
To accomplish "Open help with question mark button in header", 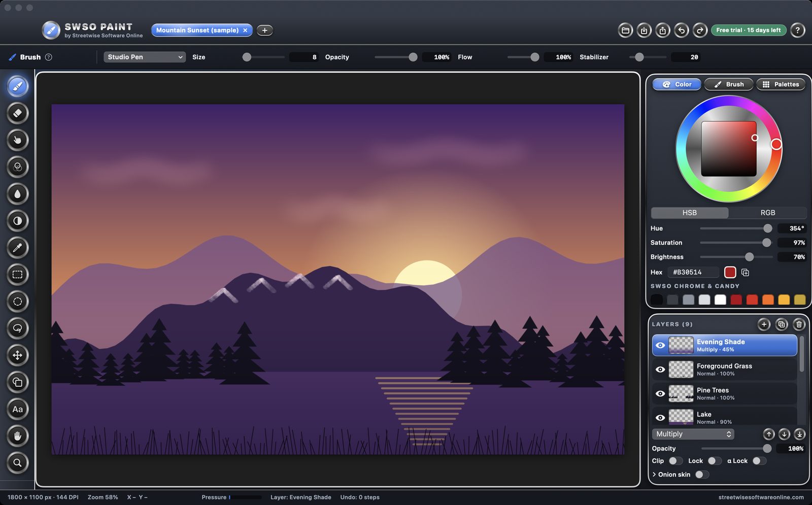I will [797, 30].
